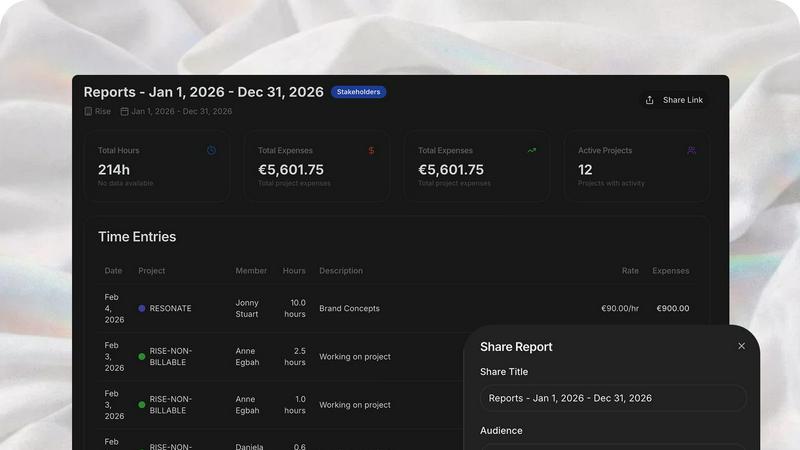
Task: Click the share upload icon
Action: click(x=649, y=100)
